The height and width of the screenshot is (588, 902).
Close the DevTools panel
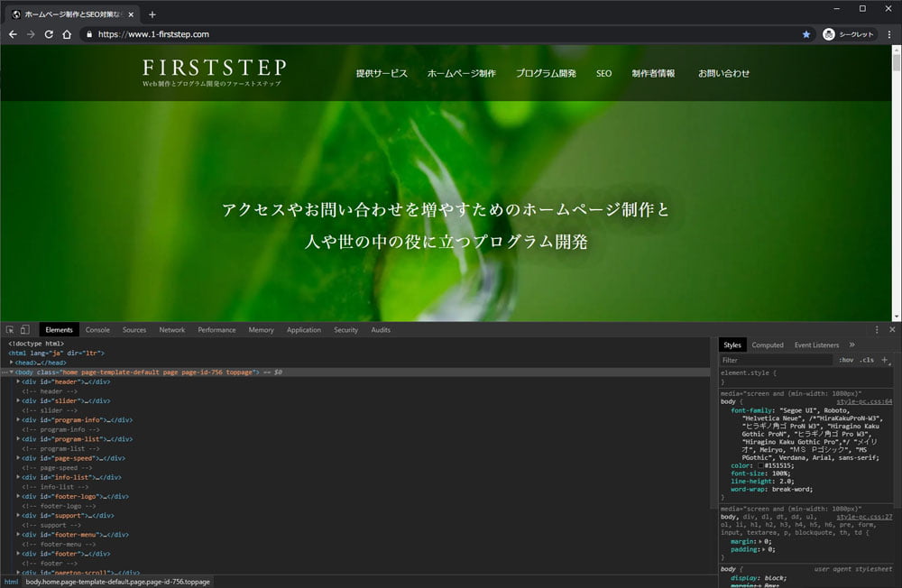pos(892,330)
